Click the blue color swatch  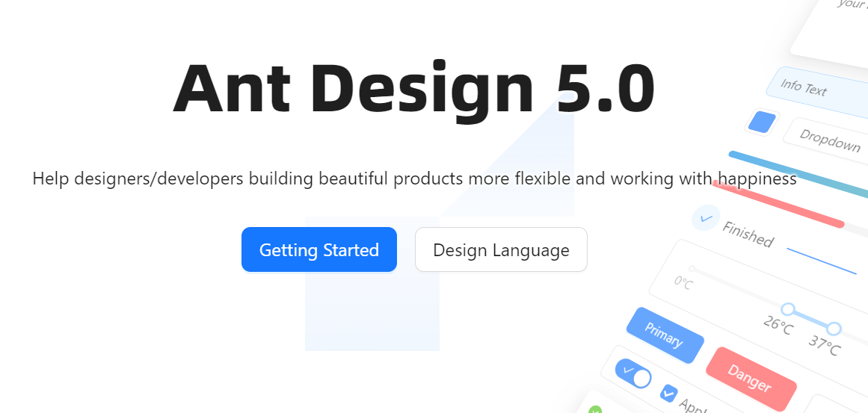point(761,122)
